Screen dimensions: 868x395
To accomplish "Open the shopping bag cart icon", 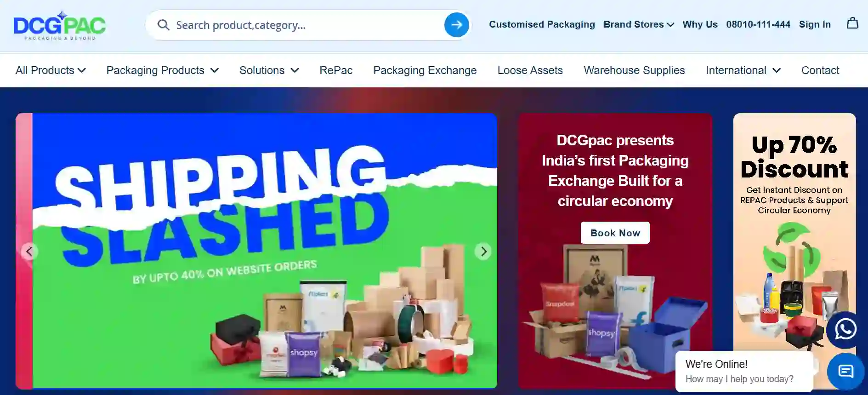I will point(852,23).
